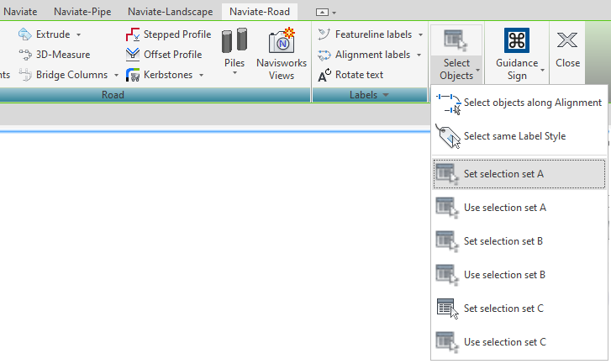The width and height of the screenshot is (611, 364).
Task: Select the Naviate-Road tab
Action: pos(260,12)
